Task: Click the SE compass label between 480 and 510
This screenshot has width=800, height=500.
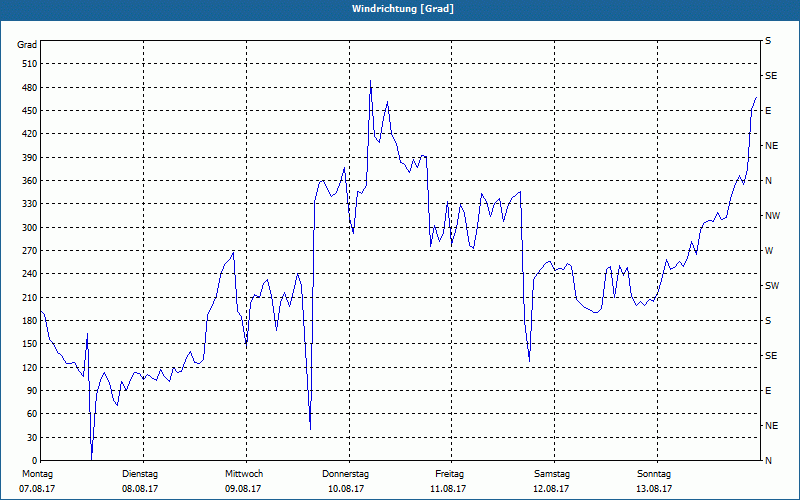Action: (771, 76)
